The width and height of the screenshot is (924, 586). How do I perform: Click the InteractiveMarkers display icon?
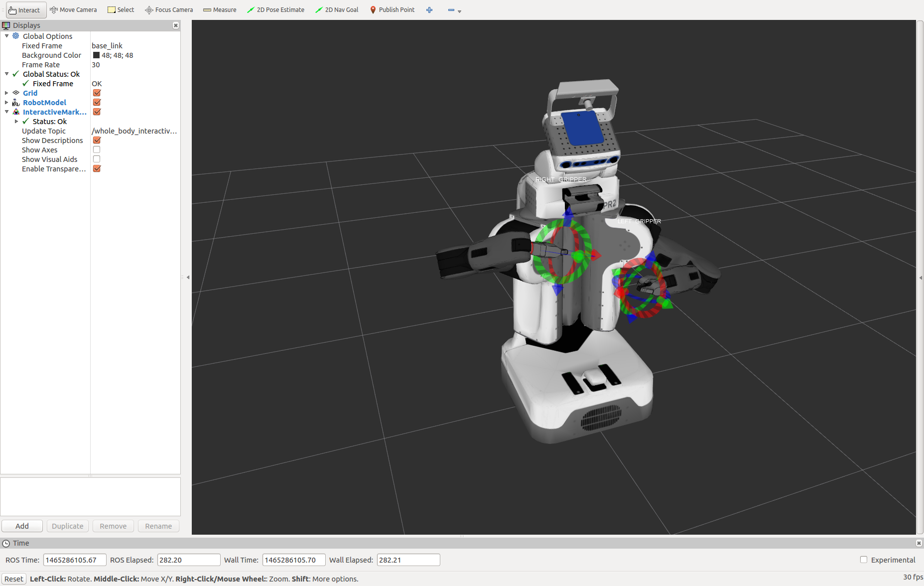(x=16, y=112)
